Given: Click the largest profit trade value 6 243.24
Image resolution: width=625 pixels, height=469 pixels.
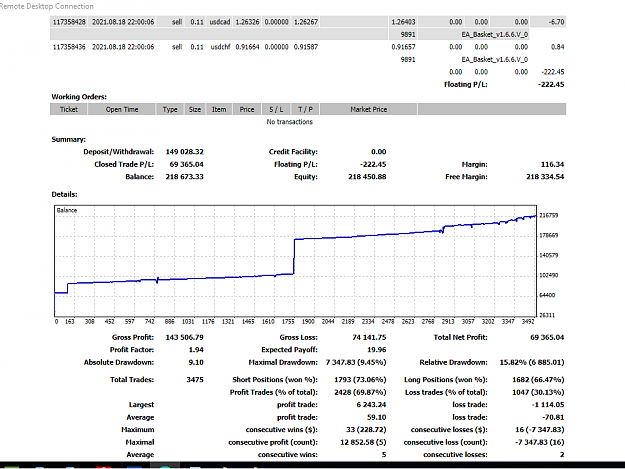Looking at the screenshot, I should tap(371, 405).
